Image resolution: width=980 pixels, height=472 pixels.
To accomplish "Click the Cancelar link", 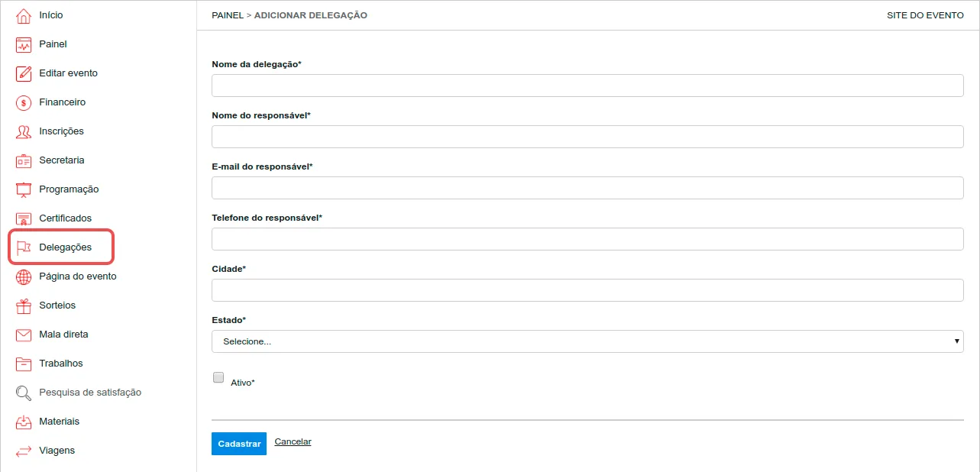I will [293, 441].
